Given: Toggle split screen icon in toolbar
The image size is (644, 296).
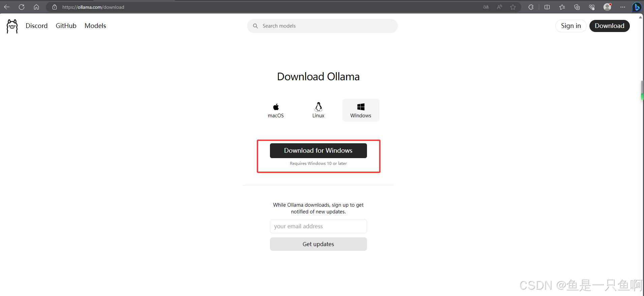Looking at the screenshot, I should tap(547, 7).
